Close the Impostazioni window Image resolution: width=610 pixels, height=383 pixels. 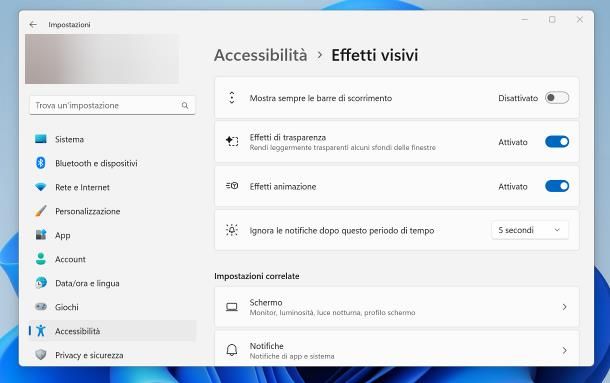[580, 19]
